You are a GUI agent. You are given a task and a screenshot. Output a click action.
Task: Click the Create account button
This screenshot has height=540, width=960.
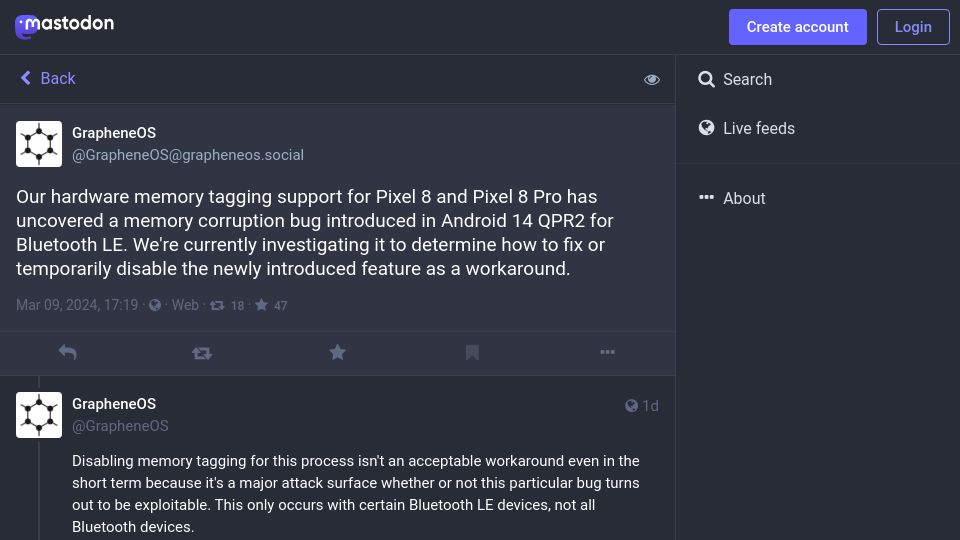pyautogui.click(x=797, y=27)
